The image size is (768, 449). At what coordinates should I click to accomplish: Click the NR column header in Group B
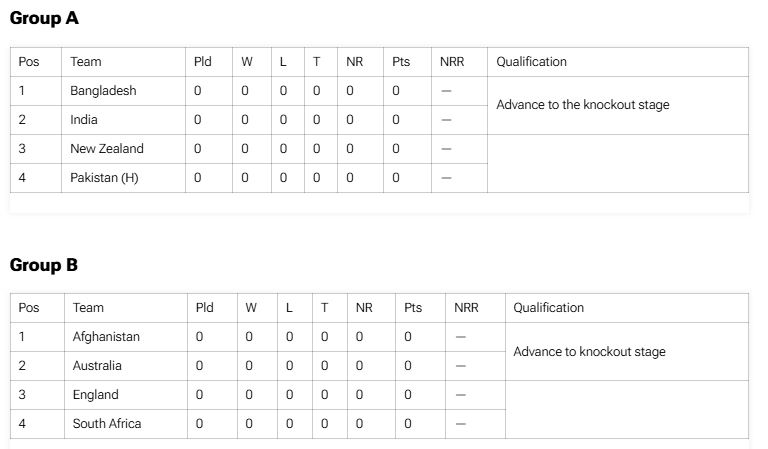coord(364,307)
